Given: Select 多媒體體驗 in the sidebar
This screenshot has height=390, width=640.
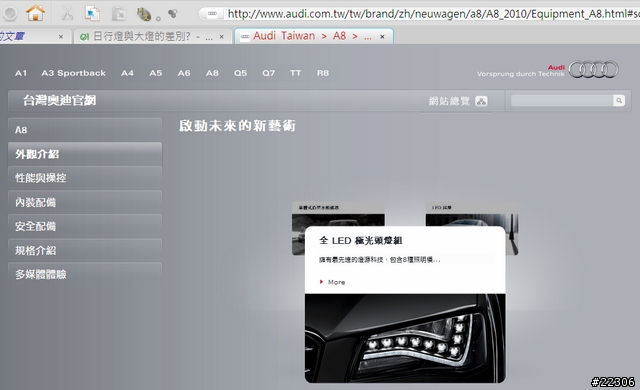Looking at the screenshot, I should 85,275.
